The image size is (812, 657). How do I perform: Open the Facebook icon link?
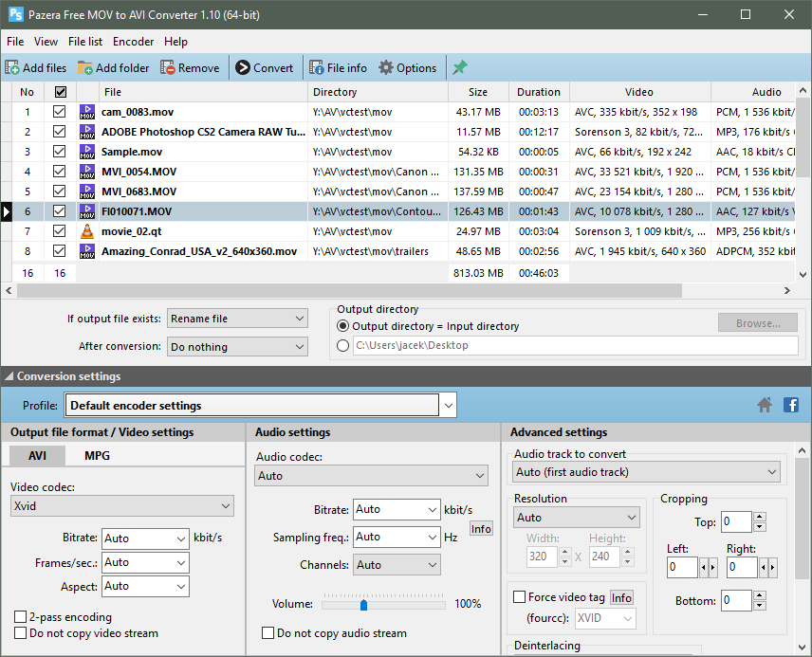coord(791,405)
